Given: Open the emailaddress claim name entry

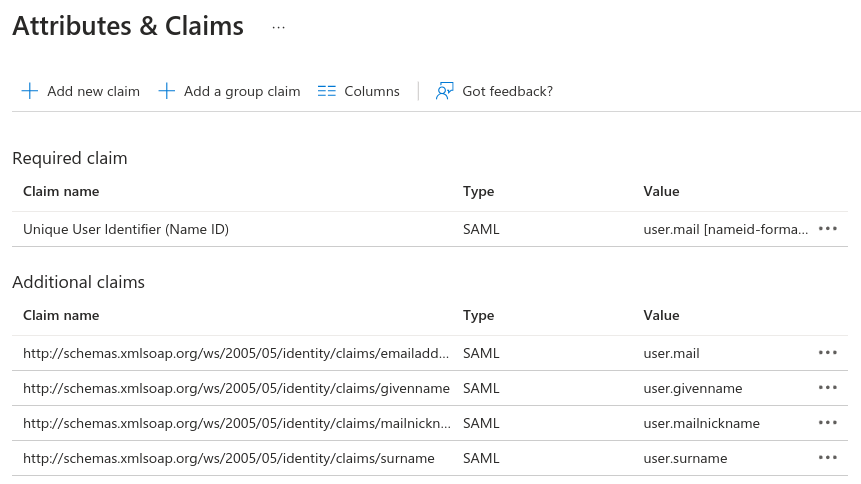Looking at the screenshot, I should click(x=236, y=353).
